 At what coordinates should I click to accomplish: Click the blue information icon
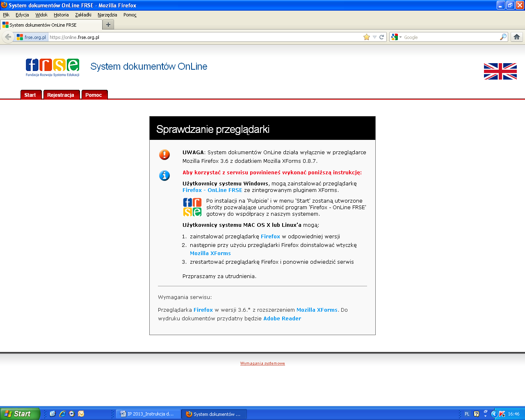(164, 176)
